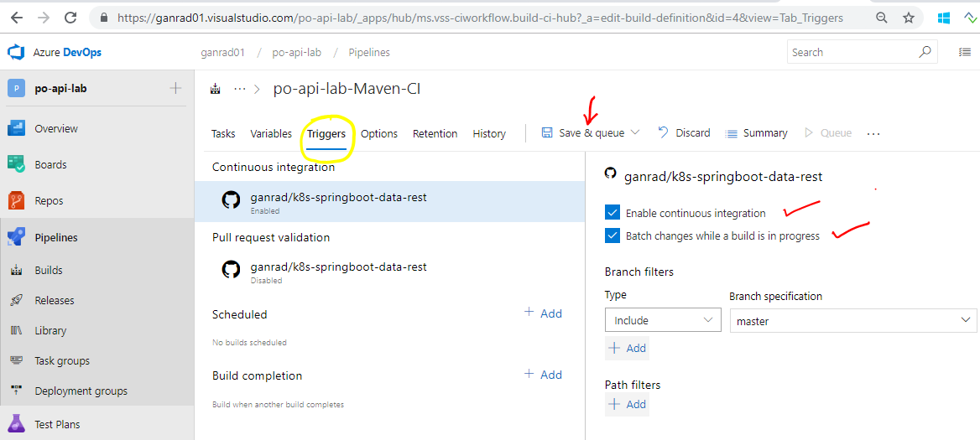Image resolution: width=980 pixels, height=440 pixels.
Task: Click the No builds scheduled text
Action: pyautogui.click(x=249, y=342)
